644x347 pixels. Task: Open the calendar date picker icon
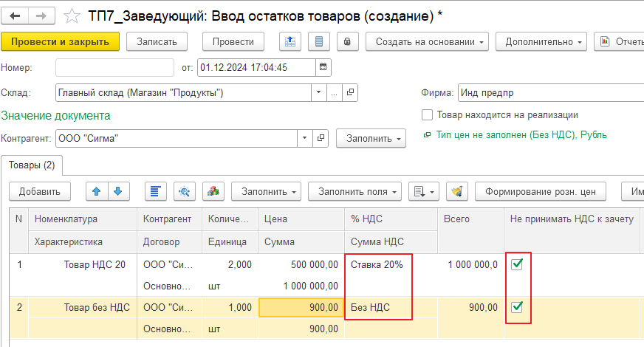[323, 68]
